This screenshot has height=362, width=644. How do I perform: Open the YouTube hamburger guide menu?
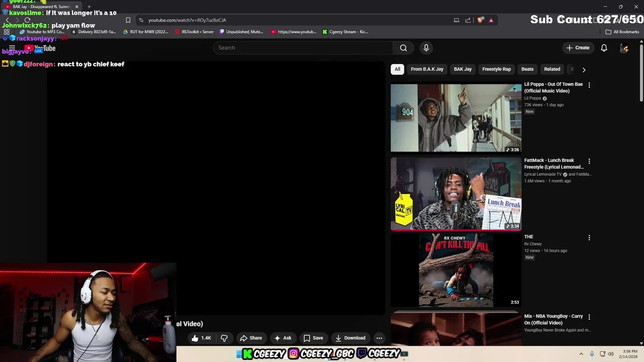tap(12, 48)
